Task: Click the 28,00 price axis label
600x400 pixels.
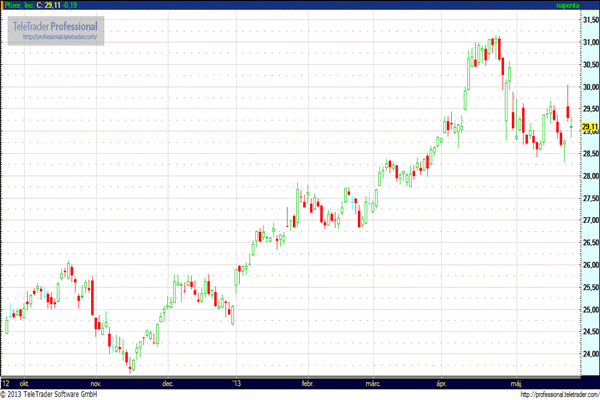Action: pos(590,176)
